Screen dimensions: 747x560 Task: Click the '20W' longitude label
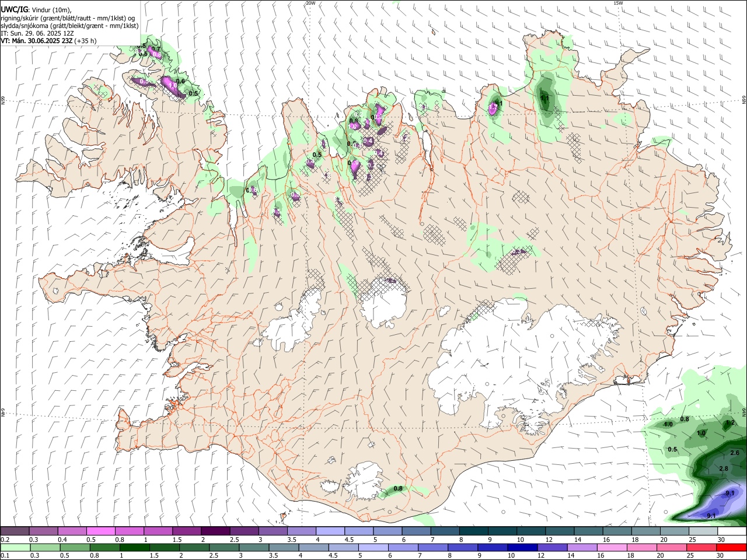[310, 3]
